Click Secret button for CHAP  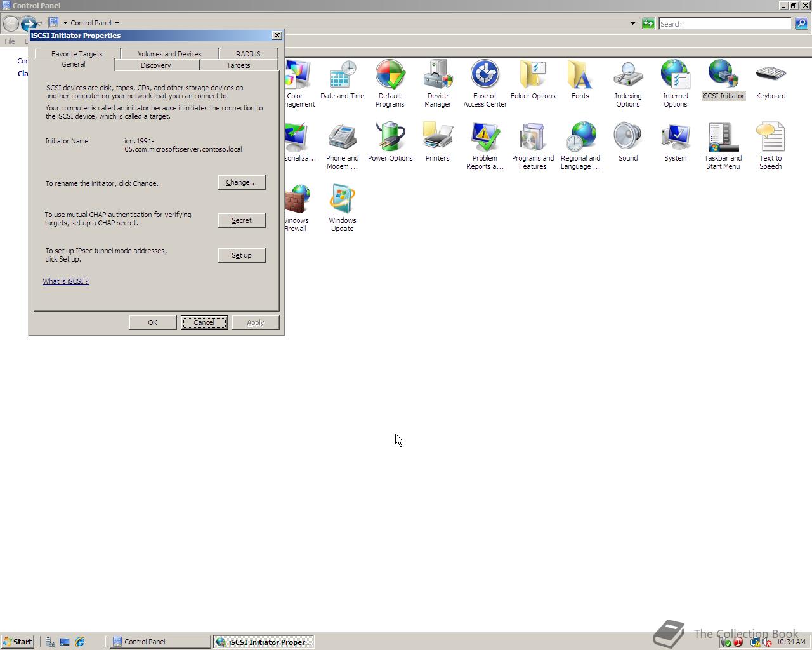(242, 220)
